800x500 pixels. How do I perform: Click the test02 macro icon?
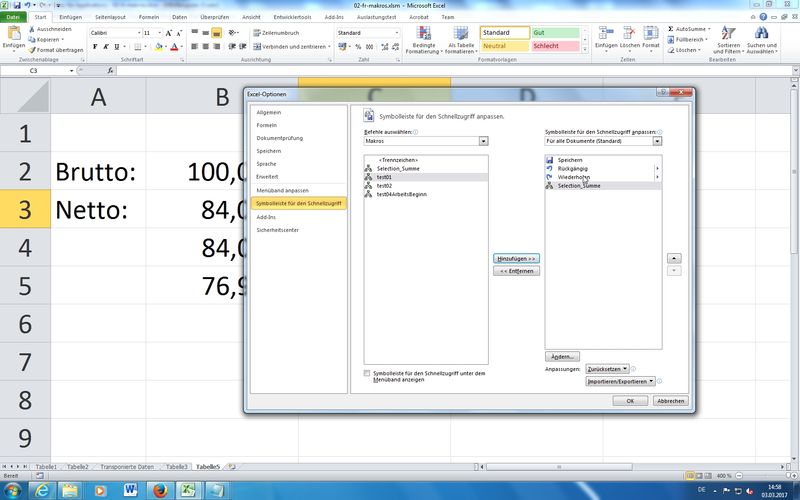(x=369, y=185)
